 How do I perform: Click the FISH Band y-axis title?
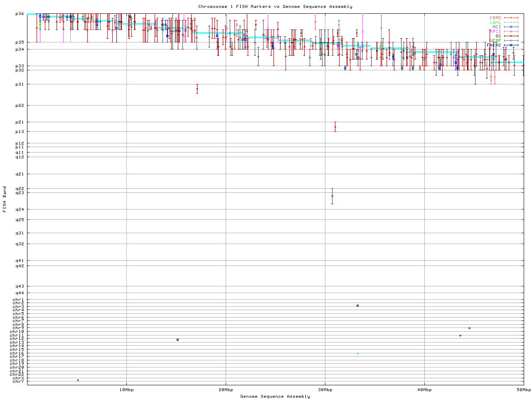point(5,199)
